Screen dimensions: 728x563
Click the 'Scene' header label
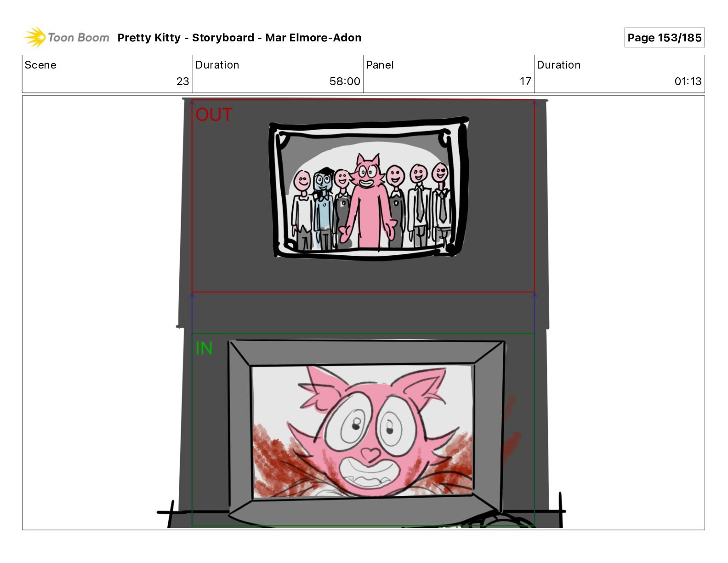coord(40,65)
